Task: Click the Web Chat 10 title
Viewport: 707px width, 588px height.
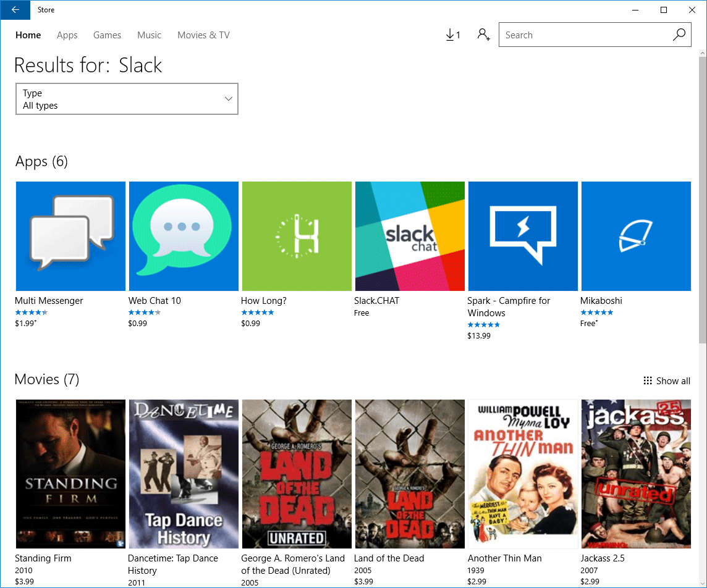Action: pyautogui.click(x=155, y=301)
